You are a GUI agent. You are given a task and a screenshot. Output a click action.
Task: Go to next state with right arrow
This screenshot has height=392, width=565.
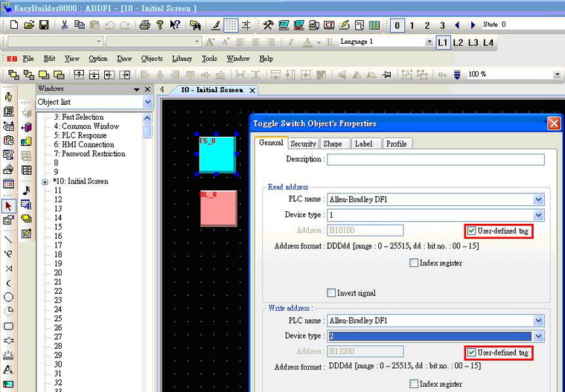[x=473, y=25]
